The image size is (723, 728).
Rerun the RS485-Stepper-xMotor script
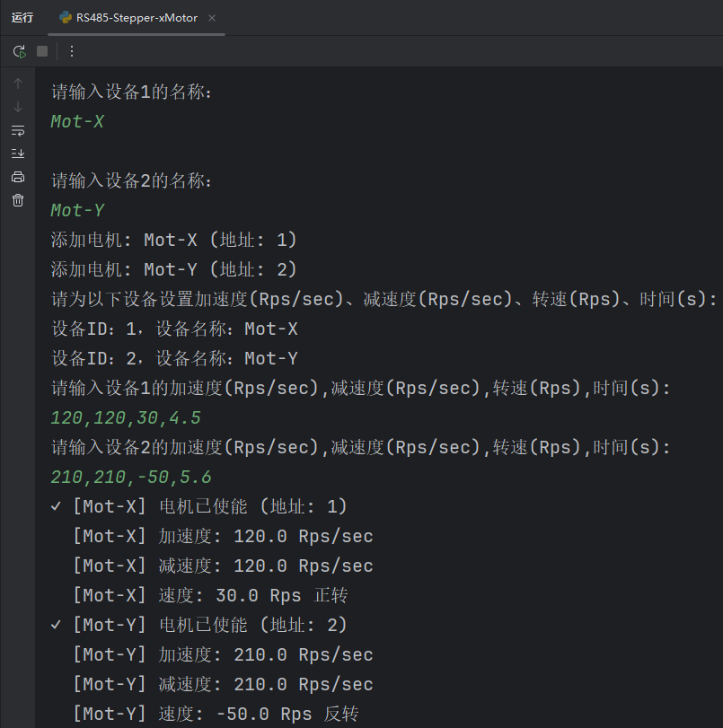pos(19,51)
